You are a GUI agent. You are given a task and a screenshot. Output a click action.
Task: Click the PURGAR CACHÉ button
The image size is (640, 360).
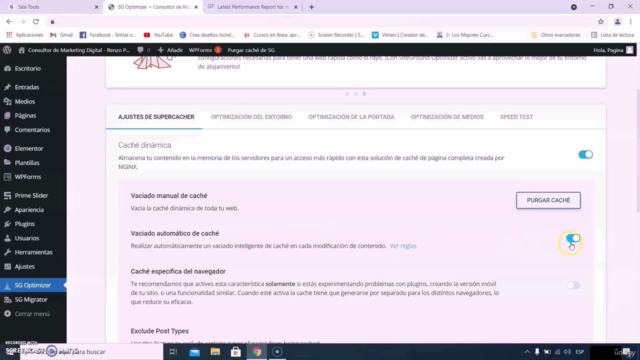pyautogui.click(x=548, y=200)
